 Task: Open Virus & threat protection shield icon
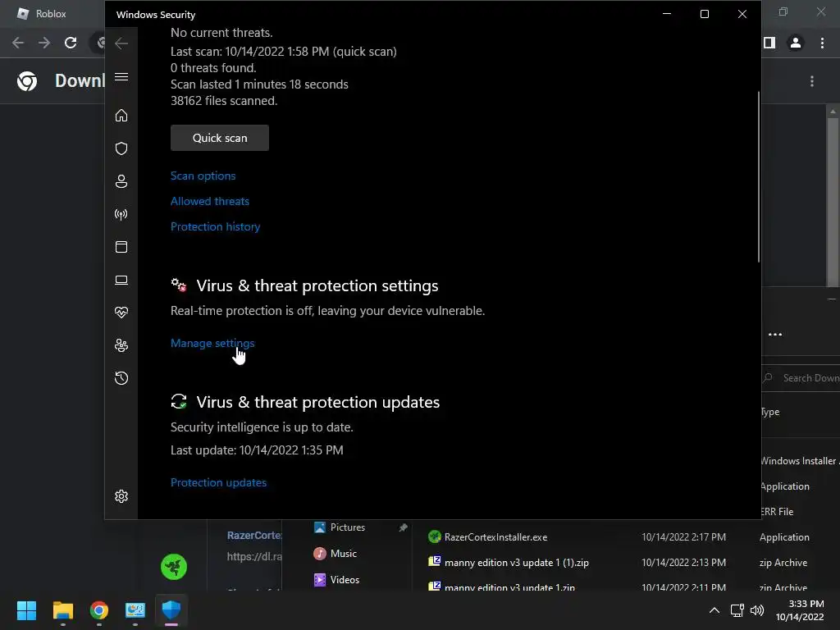pyautogui.click(x=121, y=148)
